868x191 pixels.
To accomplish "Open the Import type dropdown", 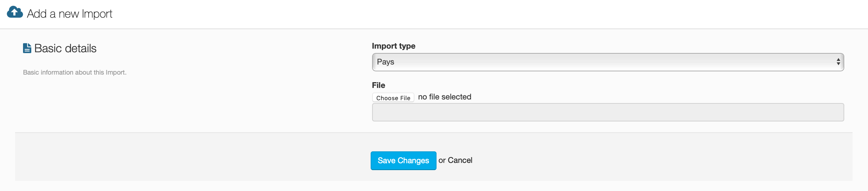I will pyautogui.click(x=607, y=62).
